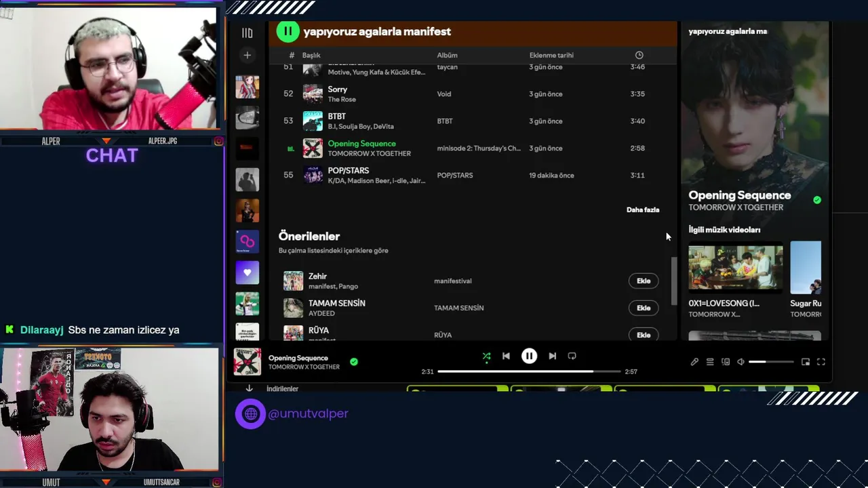Open the İndirilenler downloads arrow icon

click(249, 388)
